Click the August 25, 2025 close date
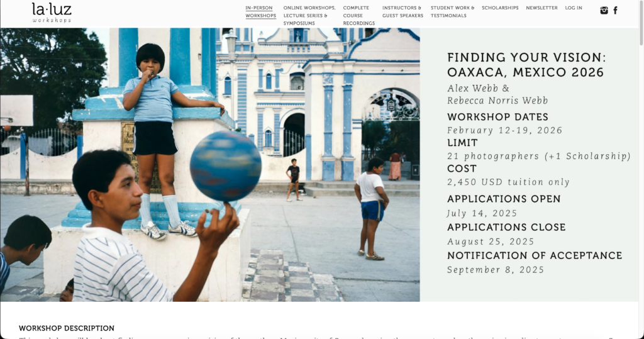The image size is (644, 339). pos(491,242)
